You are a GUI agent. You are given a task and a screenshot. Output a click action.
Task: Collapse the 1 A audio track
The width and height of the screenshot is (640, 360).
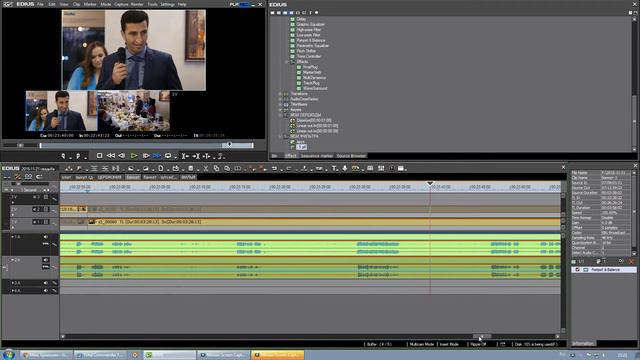(x=12, y=237)
